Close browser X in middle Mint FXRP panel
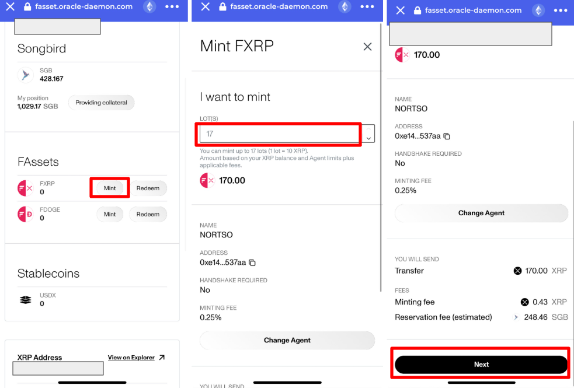The height and width of the screenshot is (392, 574). (206, 6)
